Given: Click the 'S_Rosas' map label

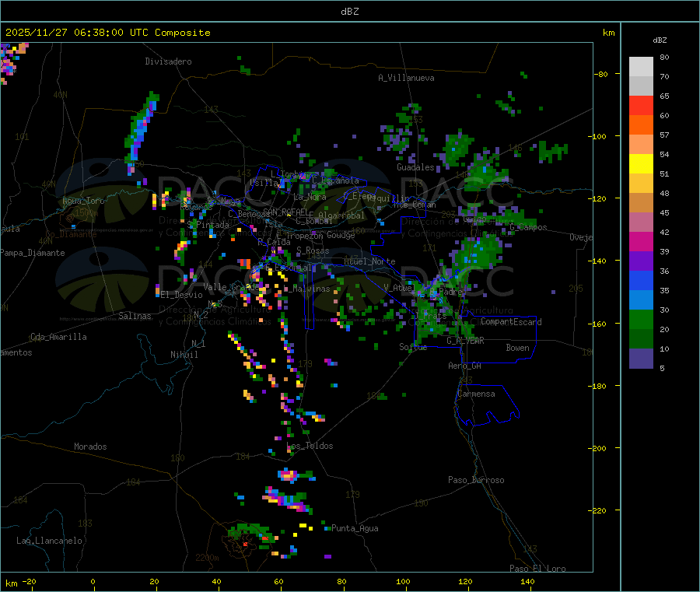Looking at the screenshot, I should point(313,250).
